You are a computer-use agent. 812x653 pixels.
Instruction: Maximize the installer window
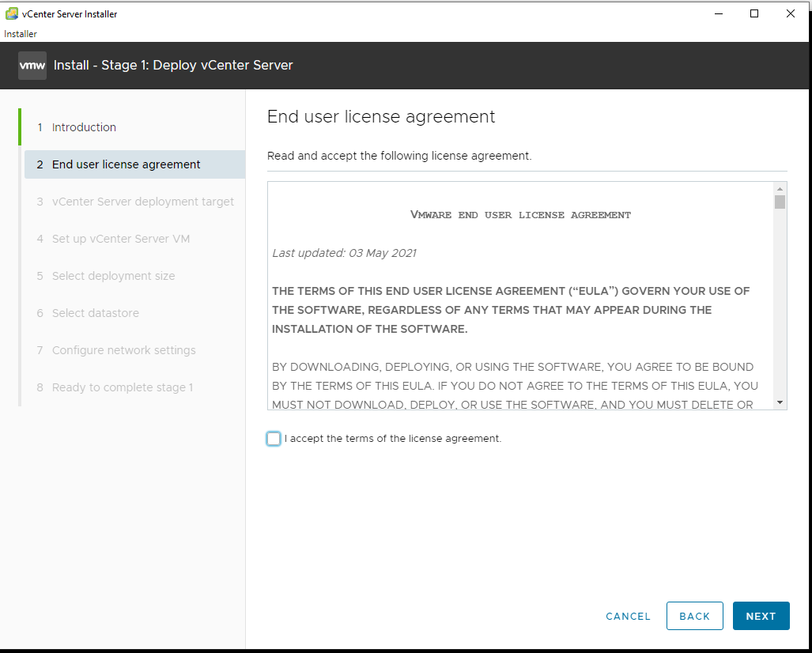point(754,13)
